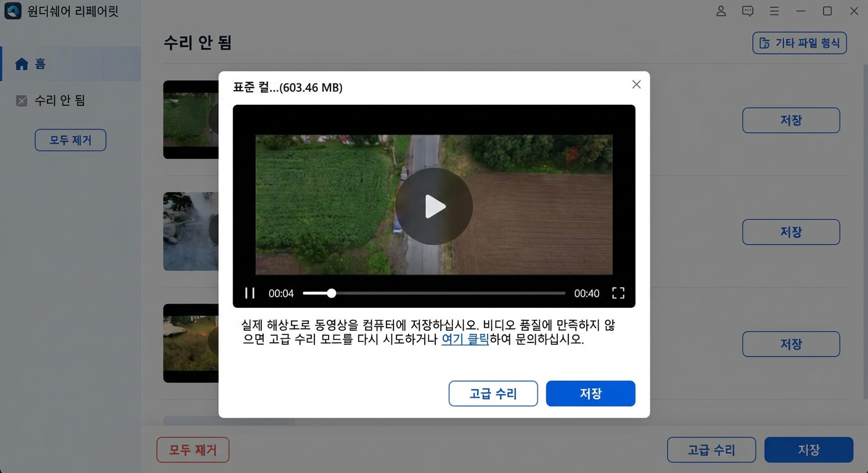The height and width of the screenshot is (473, 868).
Task: Click 모두 제거 in the sidebar
Action: (70, 140)
